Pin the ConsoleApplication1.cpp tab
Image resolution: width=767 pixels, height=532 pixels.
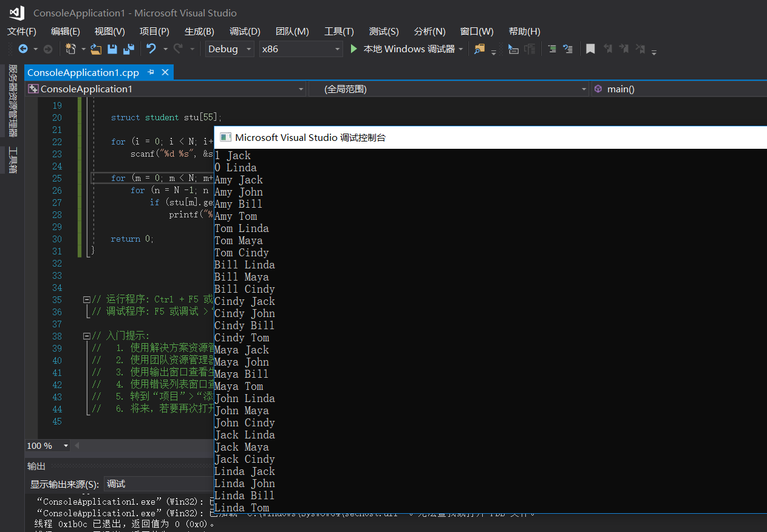[x=151, y=72]
